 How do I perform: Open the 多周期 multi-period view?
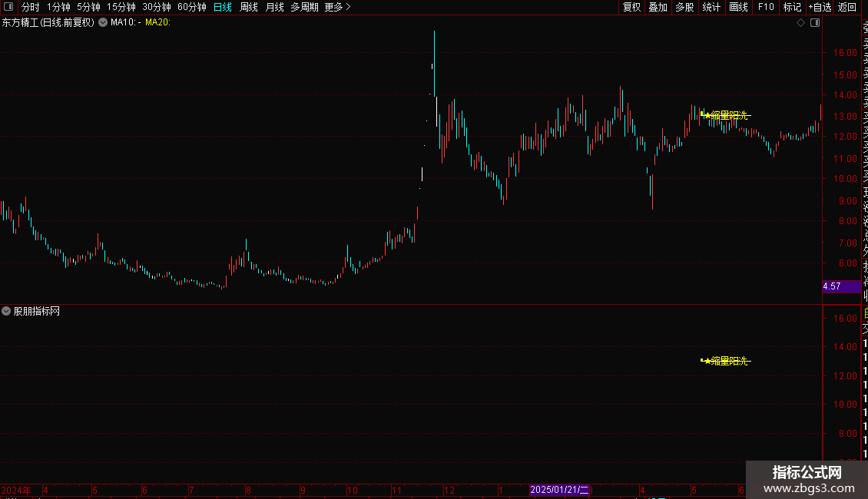point(304,7)
